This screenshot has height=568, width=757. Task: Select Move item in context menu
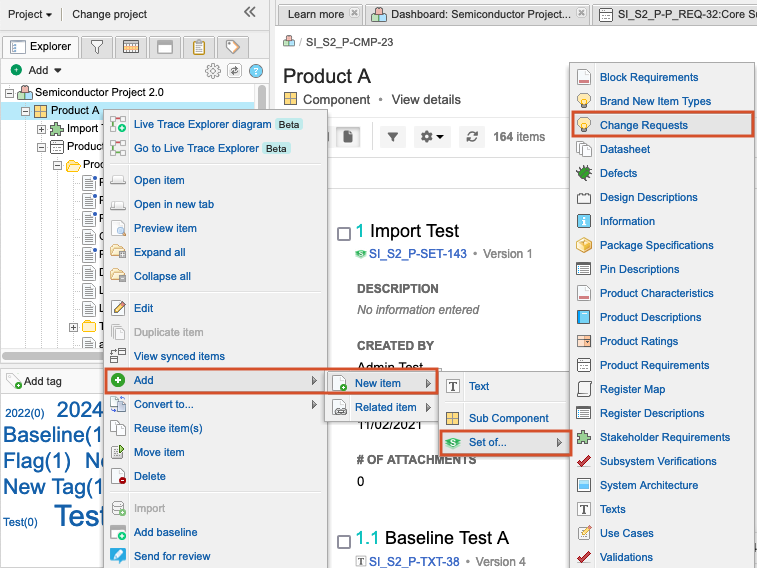(159, 452)
